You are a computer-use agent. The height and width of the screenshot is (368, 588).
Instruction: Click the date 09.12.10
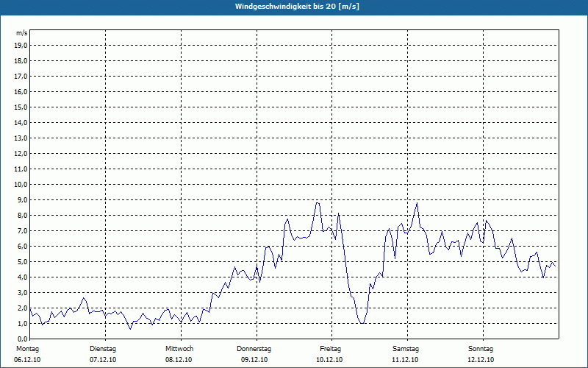point(254,360)
